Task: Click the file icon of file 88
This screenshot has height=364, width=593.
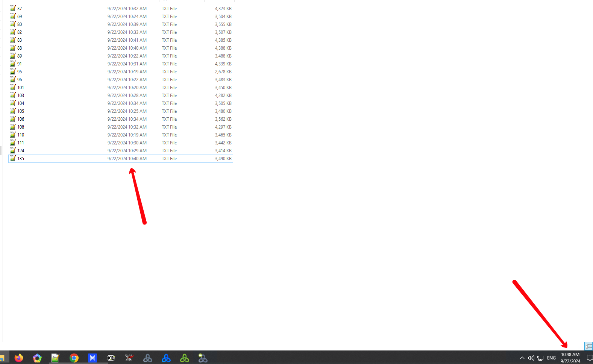Action: tap(13, 48)
